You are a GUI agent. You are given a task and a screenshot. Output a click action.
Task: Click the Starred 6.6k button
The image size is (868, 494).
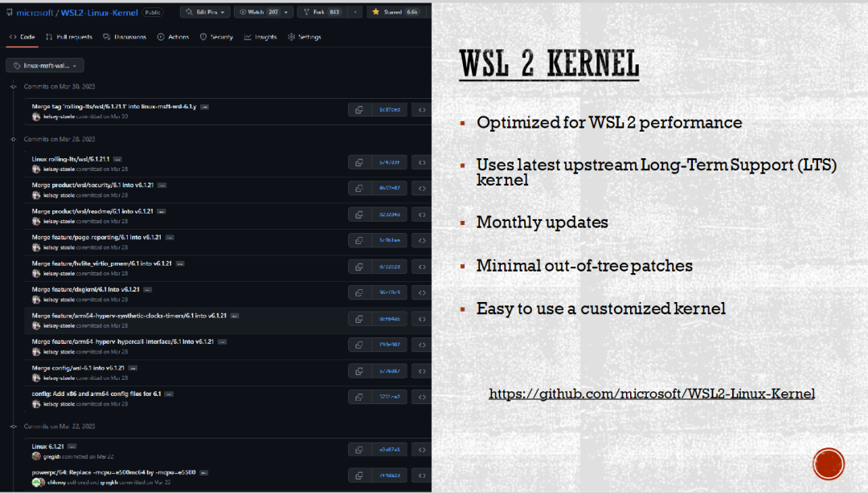pos(395,11)
